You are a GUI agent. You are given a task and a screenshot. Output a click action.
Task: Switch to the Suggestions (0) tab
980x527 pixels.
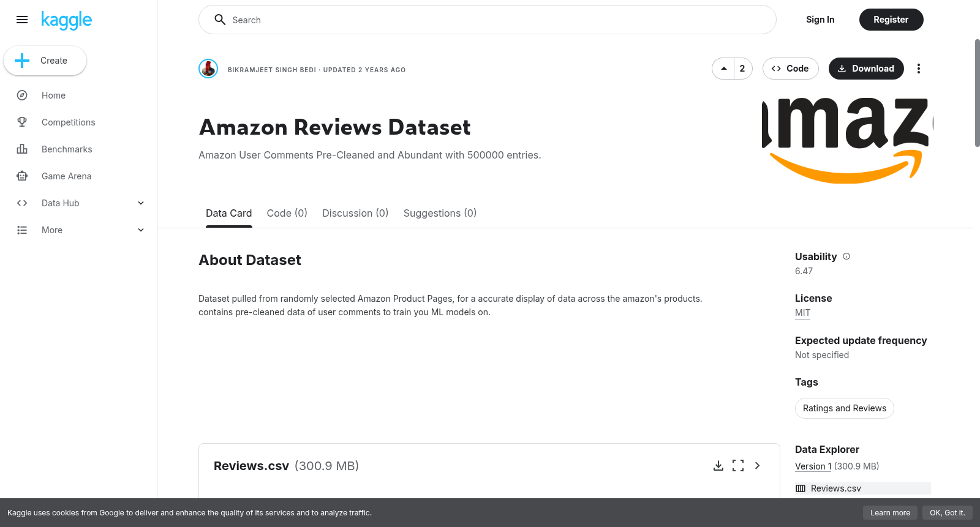440,213
